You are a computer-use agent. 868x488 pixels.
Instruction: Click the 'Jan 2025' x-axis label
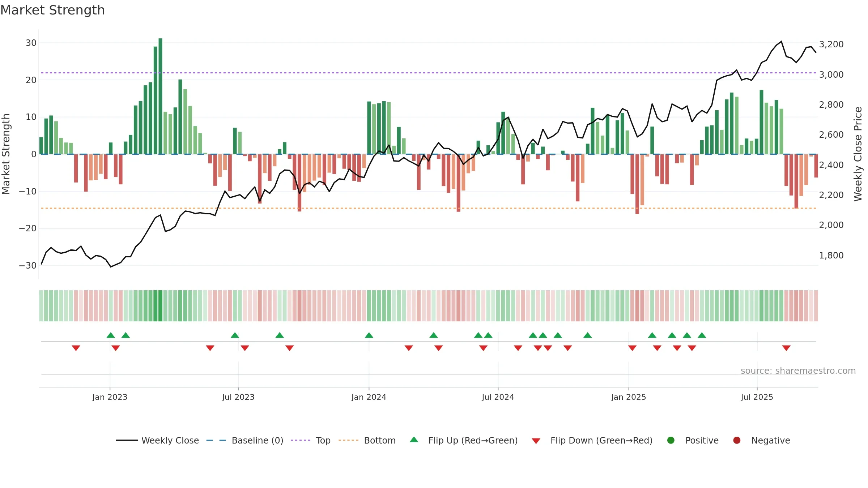click(629, 397)
